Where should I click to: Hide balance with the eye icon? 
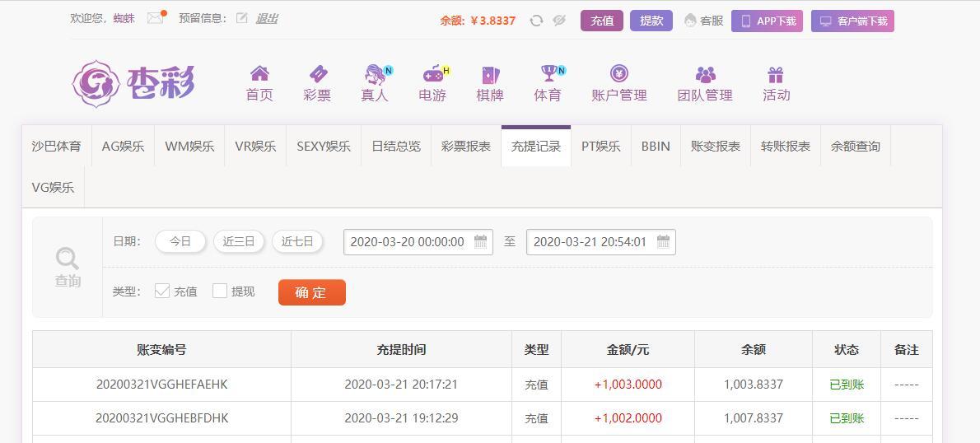(559, 21)
